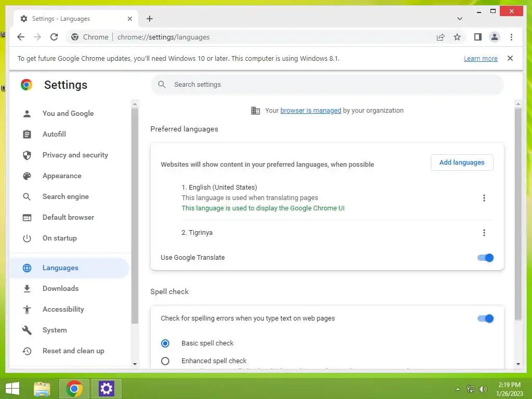Click the Preferred languages heading
The image size is (532, 399).
tap(184, 129)
